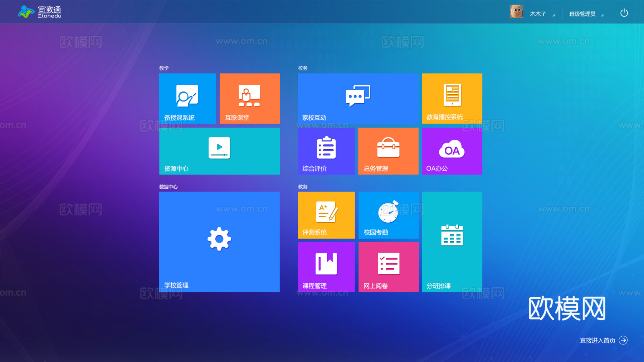Click the 学校管理 tile label

(x=176, y=285)
